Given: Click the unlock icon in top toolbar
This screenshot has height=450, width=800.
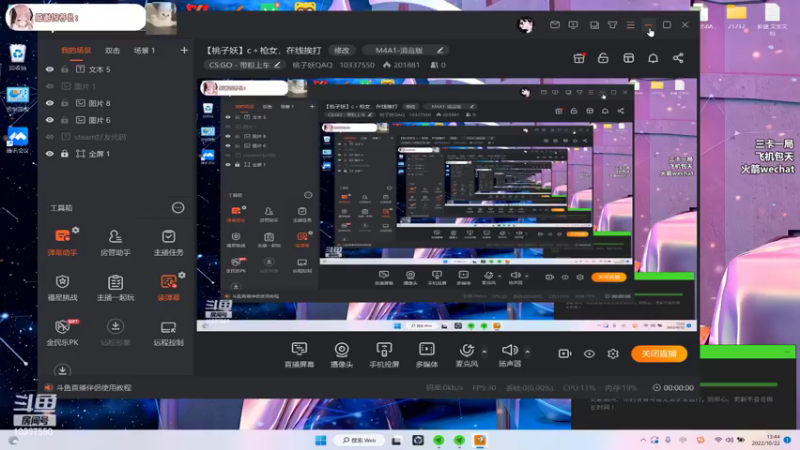Looking at the screenshot, I should [x=603, y=58].
